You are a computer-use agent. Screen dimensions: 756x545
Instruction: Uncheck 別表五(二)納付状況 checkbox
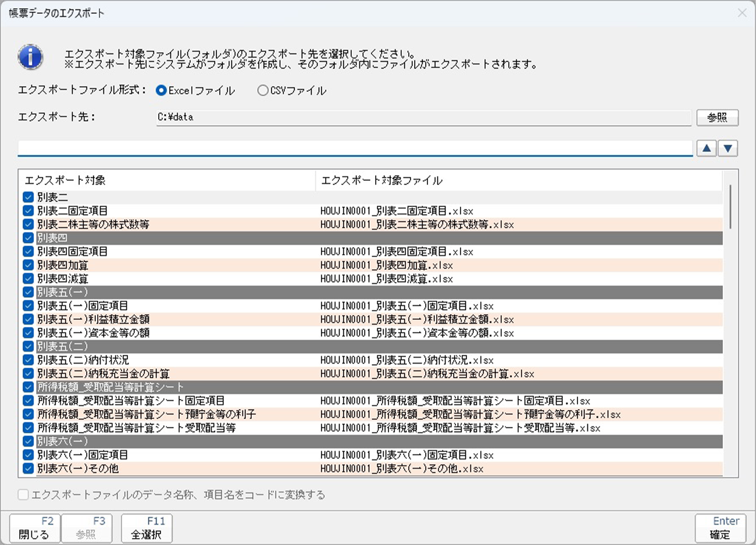[28, 360]
